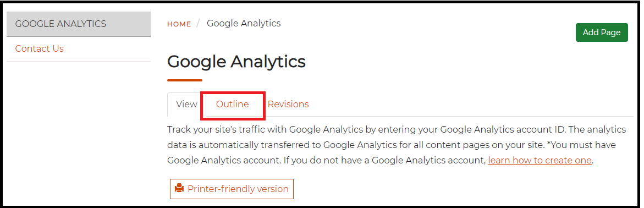Go to HOME via breadcrumb
The image size is (644, 208).
(179, 24)
